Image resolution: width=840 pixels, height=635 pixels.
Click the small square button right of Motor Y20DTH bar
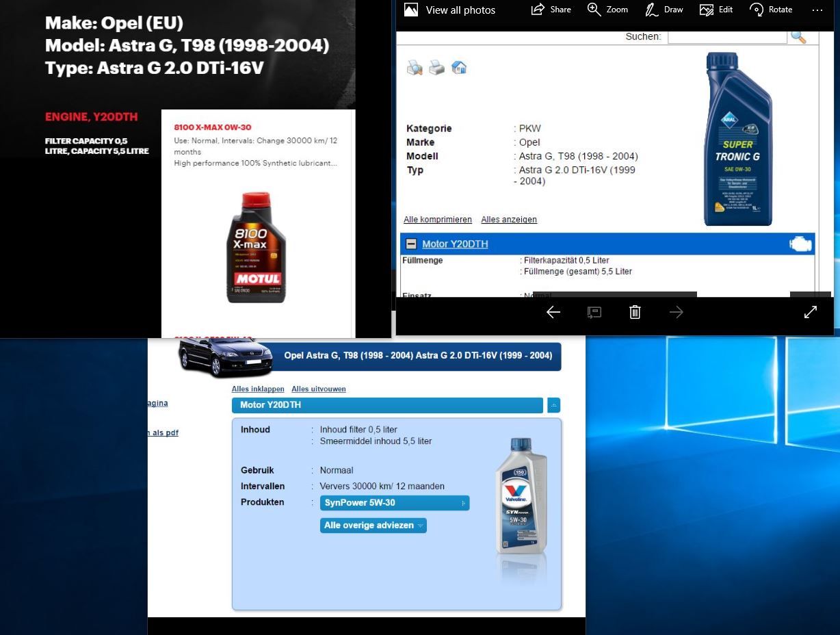(x=553, y=405)
